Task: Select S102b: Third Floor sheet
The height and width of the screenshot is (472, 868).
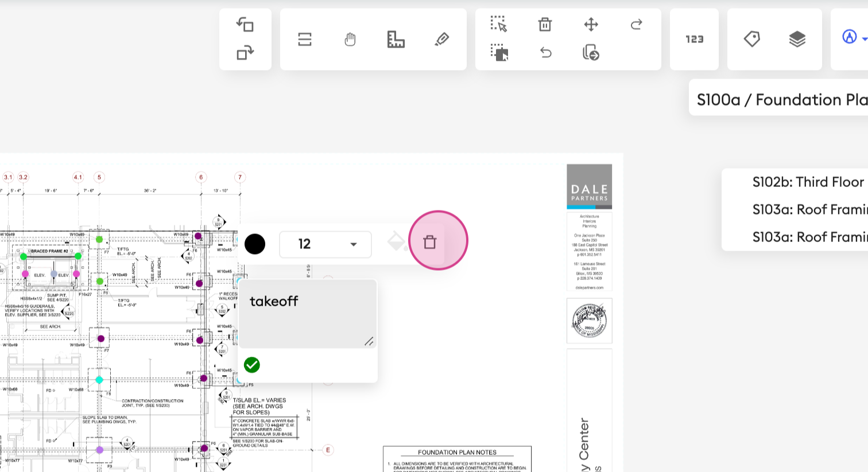Action: point(808,182)
